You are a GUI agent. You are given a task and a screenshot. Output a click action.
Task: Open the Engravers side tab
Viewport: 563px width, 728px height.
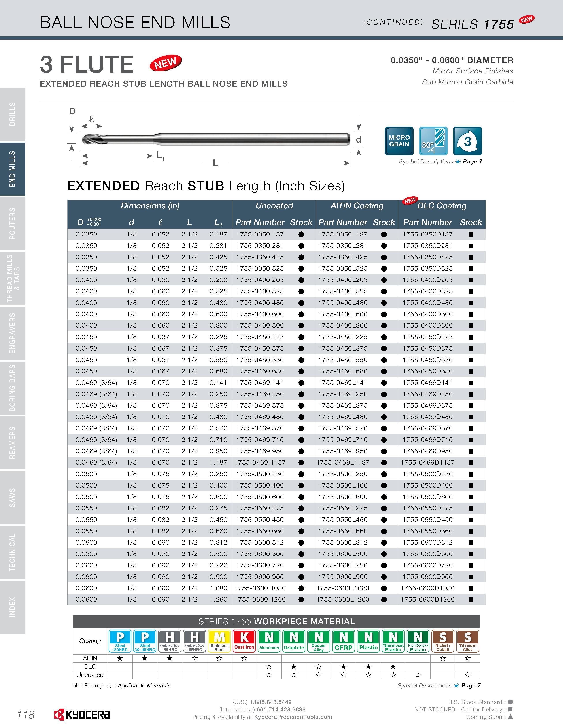(x=12, y=333)
